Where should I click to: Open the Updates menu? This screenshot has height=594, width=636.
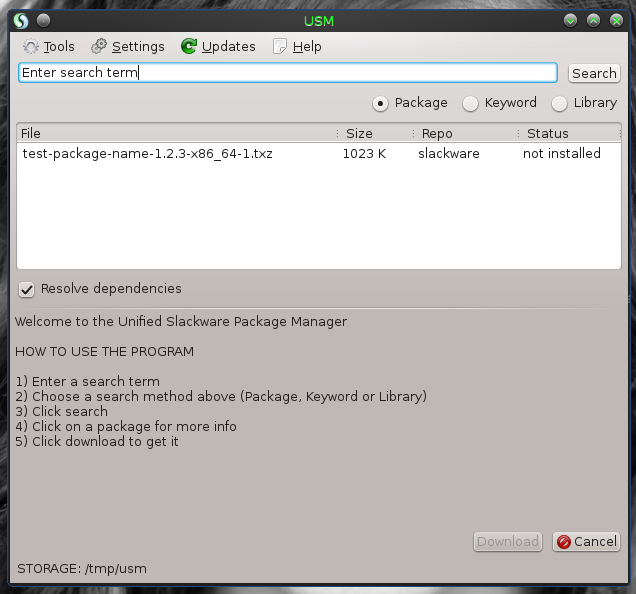click(219, 47)
